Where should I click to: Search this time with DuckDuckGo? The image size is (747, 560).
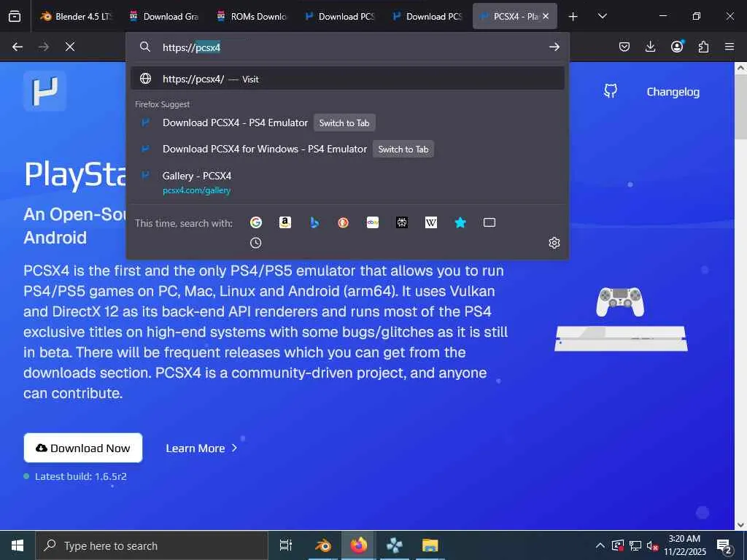343,222
